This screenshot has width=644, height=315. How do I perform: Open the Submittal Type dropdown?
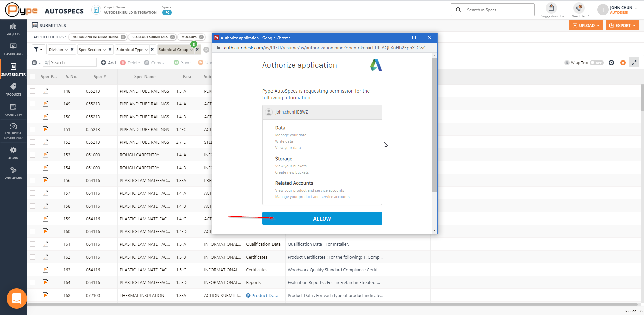pyautogui.click(x=132, y=50)
